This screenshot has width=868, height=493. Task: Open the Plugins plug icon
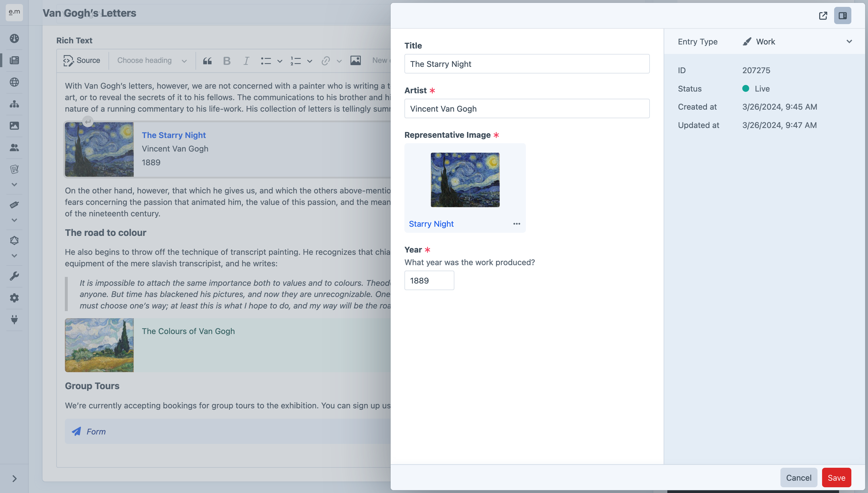tap(14, 320)
